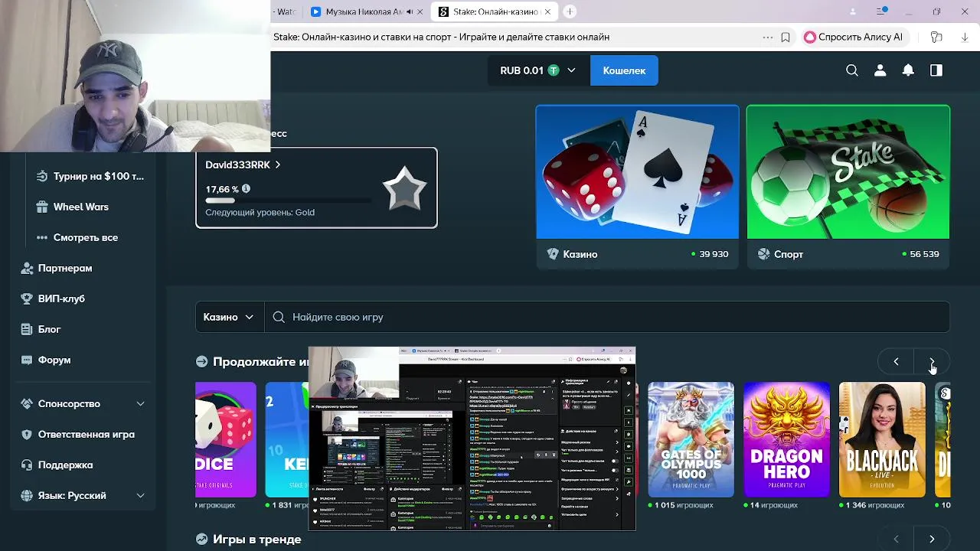
Task: Click the VIP star rank badge
Action: pos(404,189)
